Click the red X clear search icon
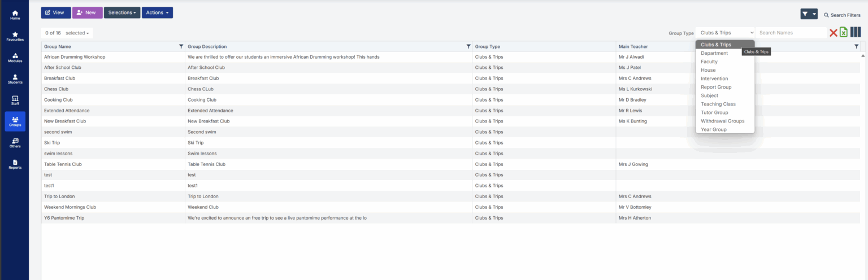Screen dimensions: 868x280 [x=833, y=33]
